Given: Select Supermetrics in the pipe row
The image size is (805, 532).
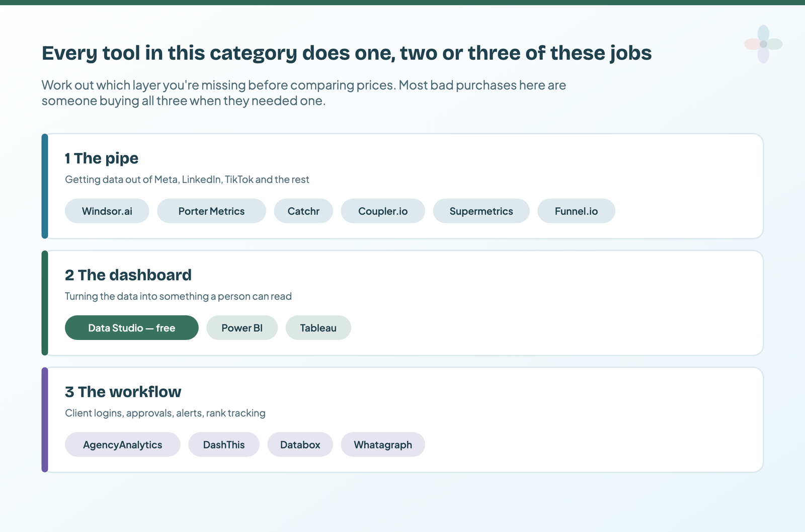Looking at the screenshot, I should pos(481,211).
